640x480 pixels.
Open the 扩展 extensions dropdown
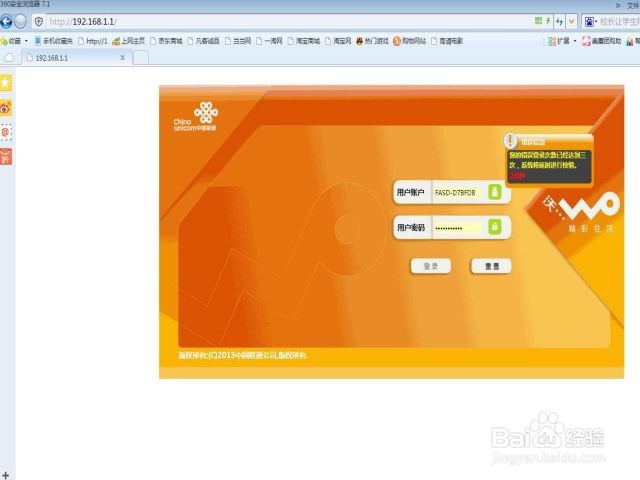(562, 41)
